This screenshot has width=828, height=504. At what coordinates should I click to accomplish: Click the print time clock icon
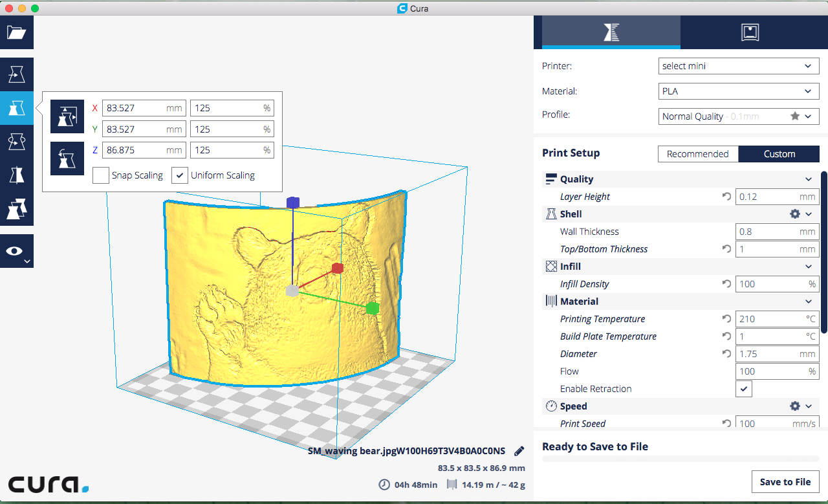click(x=384, y=485)
